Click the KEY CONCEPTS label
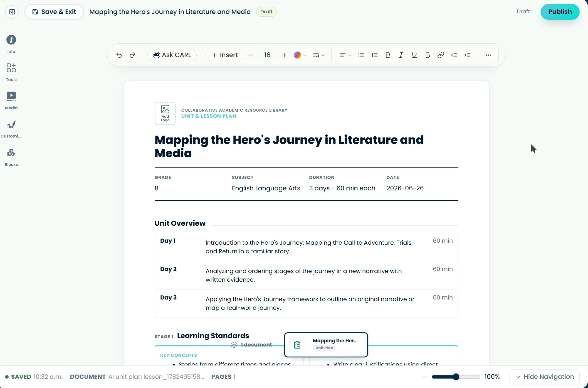 pos(179,355)
